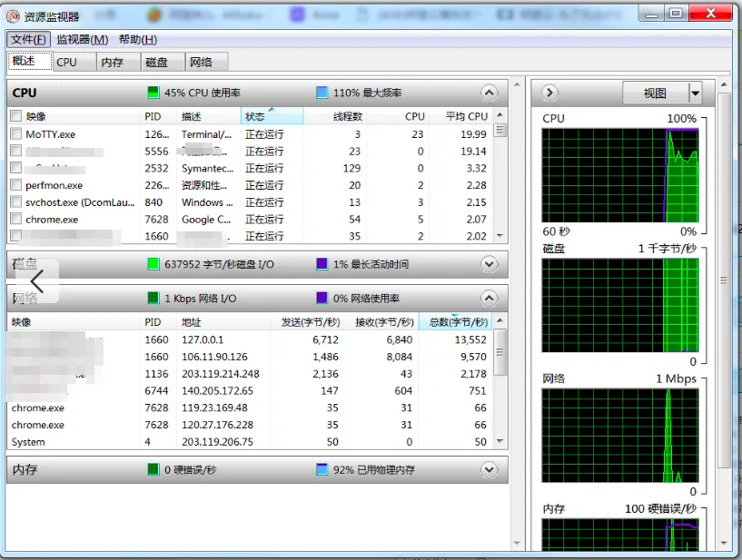Collapse the 网络 section chevron
The image size is (742, 560).
tap(490, 299)
